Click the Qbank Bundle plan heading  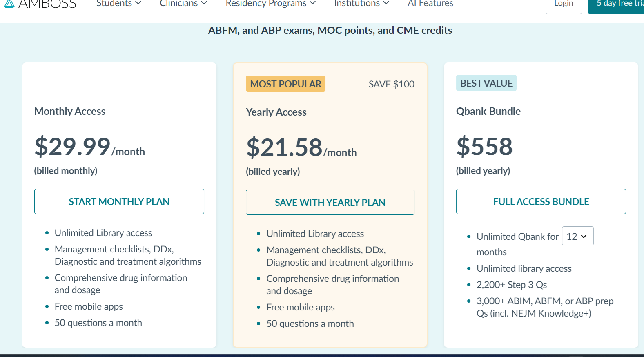pyautogui.click(x=488, y=111)
